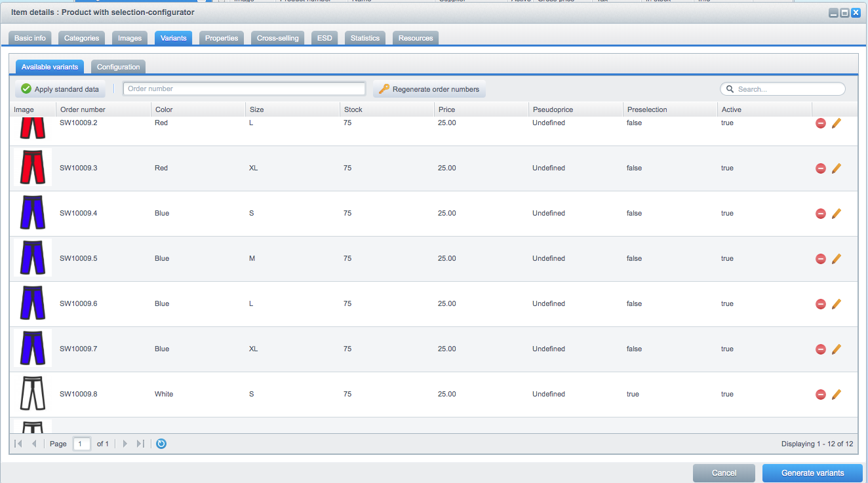Go to next page arrow in pager
Screen dimensions: 868x483
coord(125,444)
